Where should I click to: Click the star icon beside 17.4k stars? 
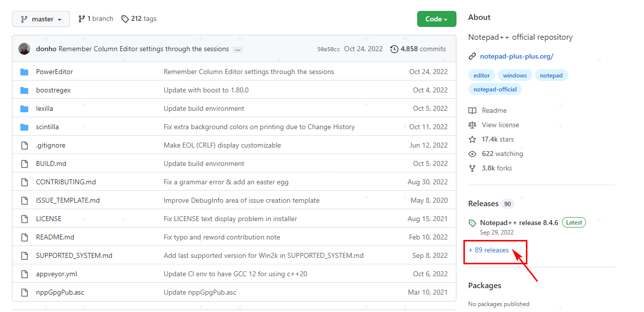click(x=472, y=139)
